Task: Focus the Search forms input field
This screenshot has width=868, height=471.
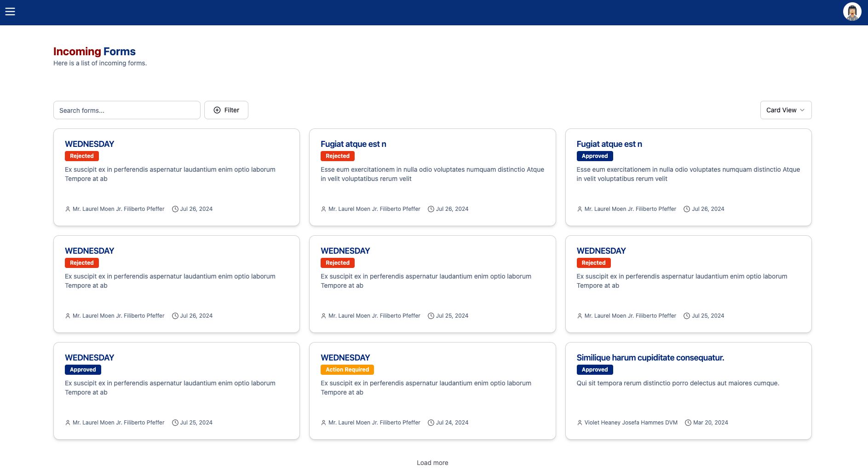Action: coord(127,110)
